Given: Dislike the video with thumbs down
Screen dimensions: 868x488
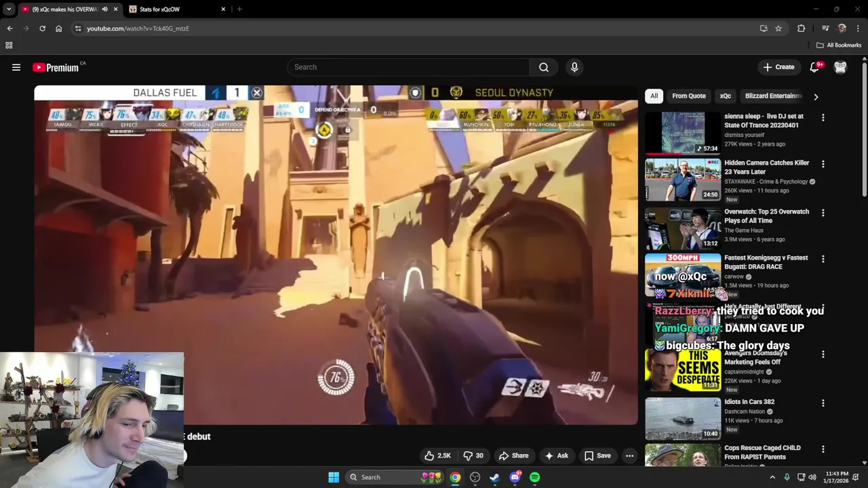Looking at the screenshot, I should tap(473, 455).
